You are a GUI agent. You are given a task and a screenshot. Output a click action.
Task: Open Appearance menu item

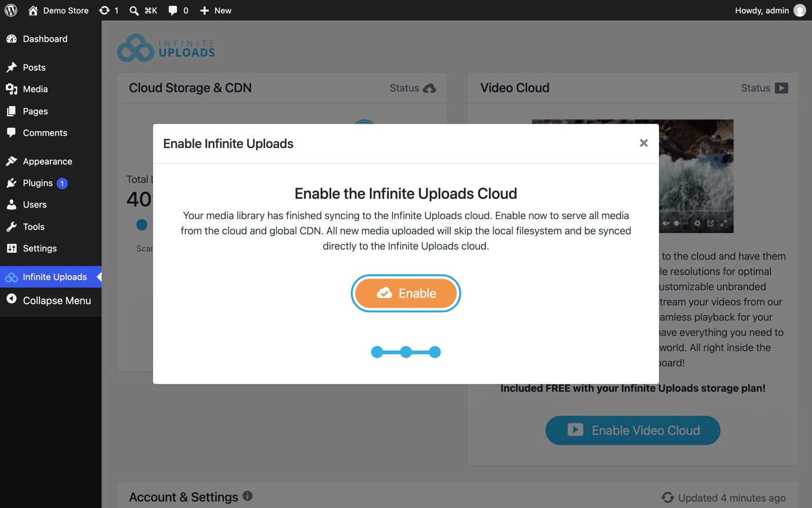[50, 161]
